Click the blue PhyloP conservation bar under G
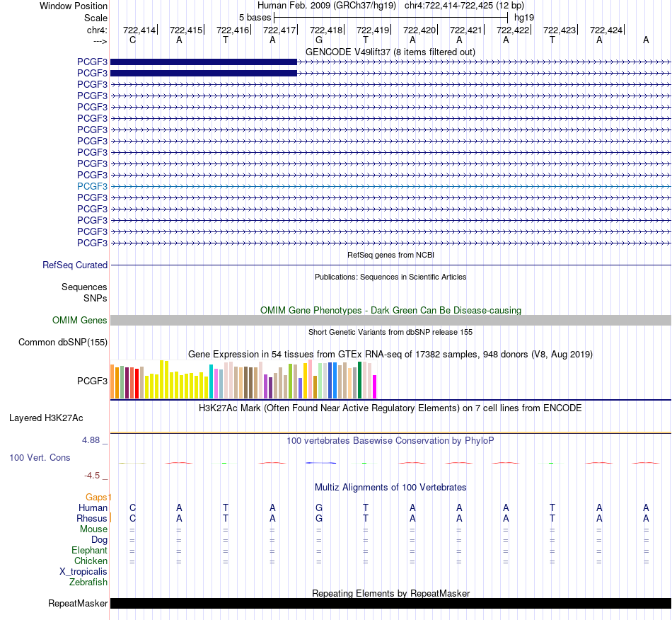Image resolution: width=672 pixels, height=620 pixels. tap(321, 463)
